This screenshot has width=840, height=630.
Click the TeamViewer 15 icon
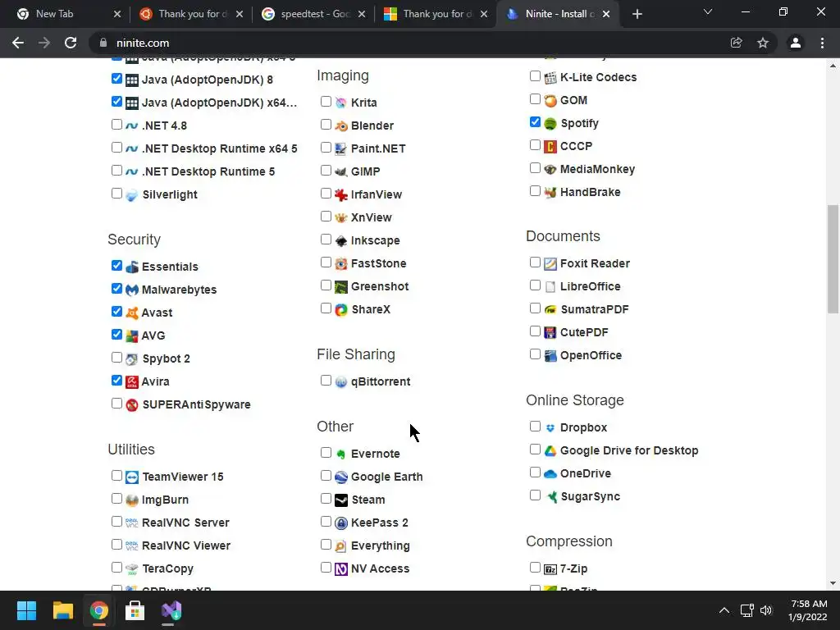[132, 477]
